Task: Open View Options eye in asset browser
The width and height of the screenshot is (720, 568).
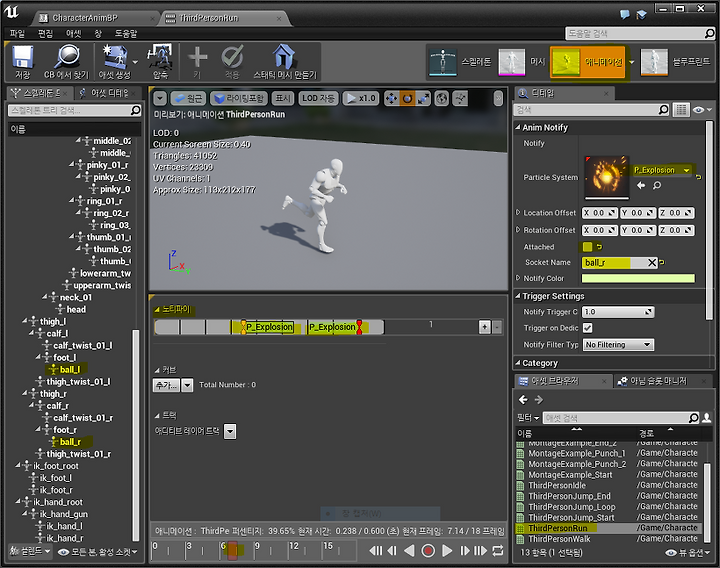Action: coord(686,552)
